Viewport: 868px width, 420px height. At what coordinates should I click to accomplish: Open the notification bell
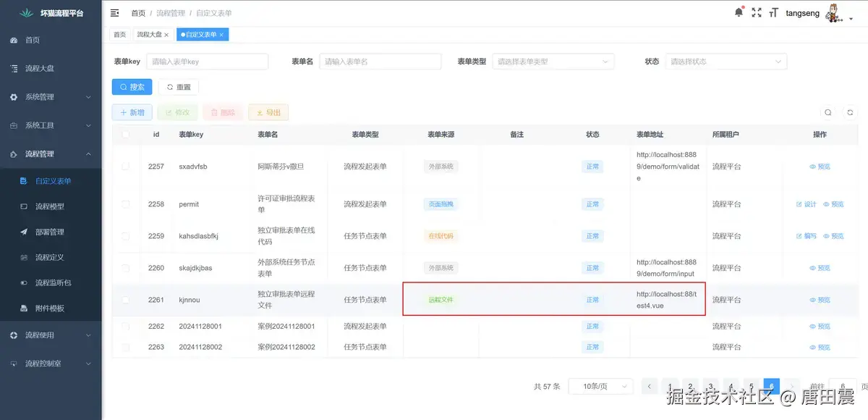click(x=739, y=12)
